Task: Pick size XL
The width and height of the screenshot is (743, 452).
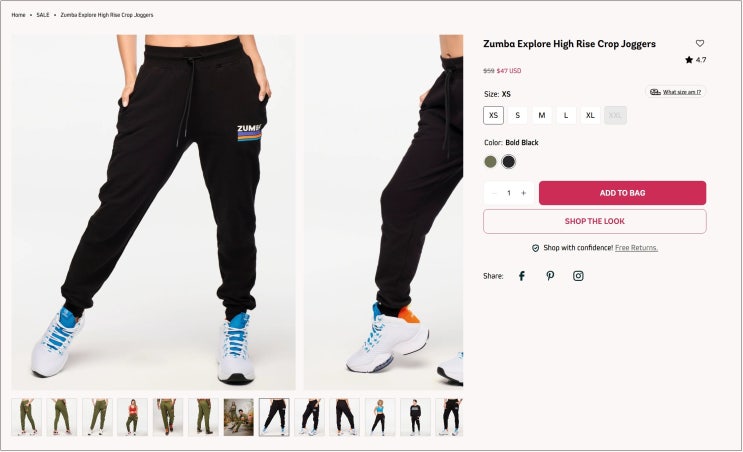Action: point(590,115)
